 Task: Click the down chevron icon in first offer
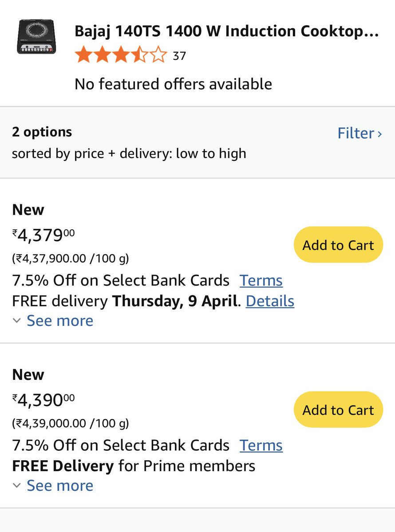pyautogui.click(x=16, y=321)
